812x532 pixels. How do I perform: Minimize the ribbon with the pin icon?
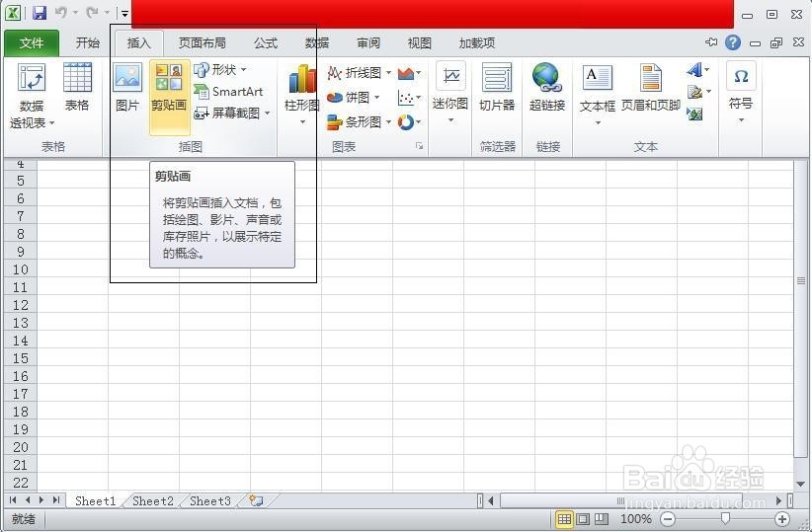(x=711, y=41)
